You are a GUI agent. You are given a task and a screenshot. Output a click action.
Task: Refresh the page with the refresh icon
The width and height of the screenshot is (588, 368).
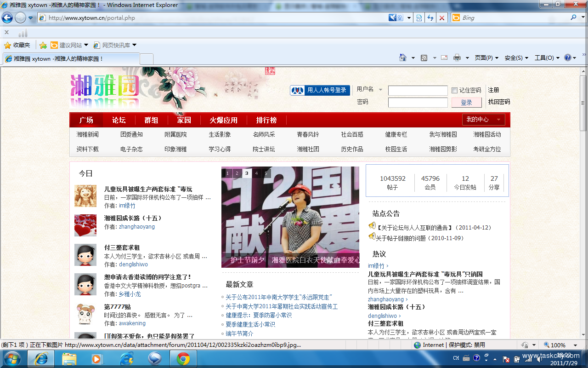(430, 18)
